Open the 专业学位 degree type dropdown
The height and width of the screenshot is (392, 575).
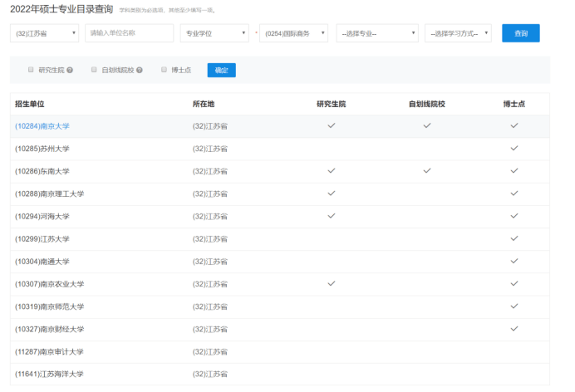[214, 33]
